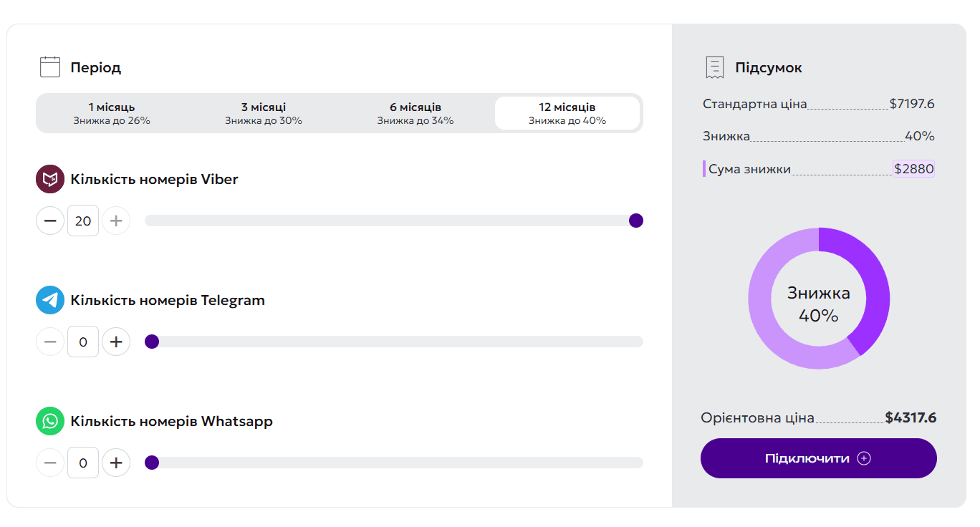Click the discount donut chart
Image resolution: width=980 pixels, height=527 pixels.
[819, 299]
